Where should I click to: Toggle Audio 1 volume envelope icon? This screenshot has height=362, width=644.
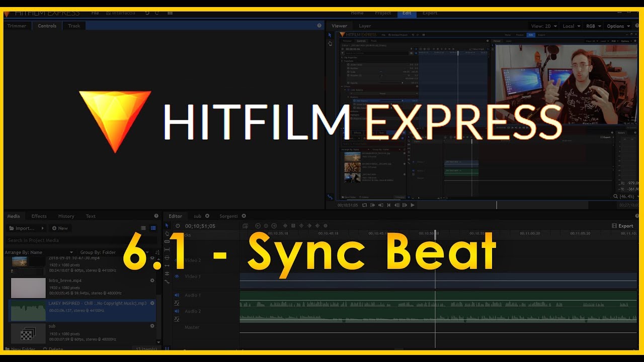177,303
